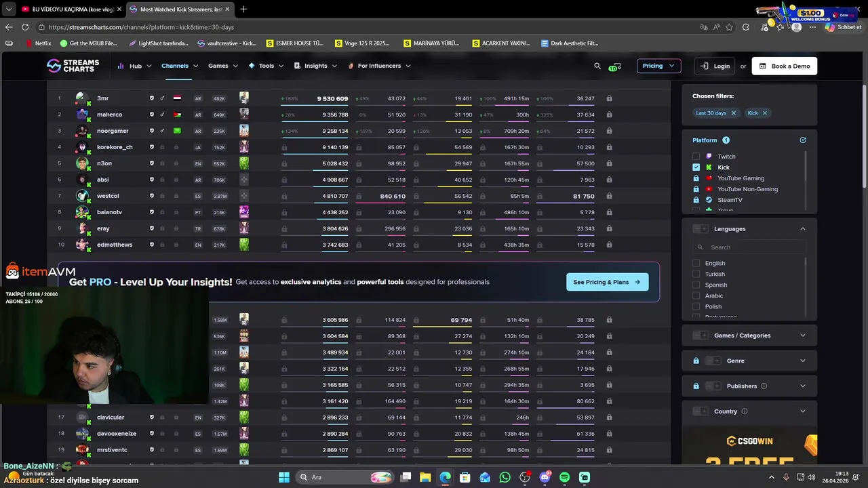Open the Netflix bookmark
Viewport: 868px width, 488px height.
(x=38, y=43)
